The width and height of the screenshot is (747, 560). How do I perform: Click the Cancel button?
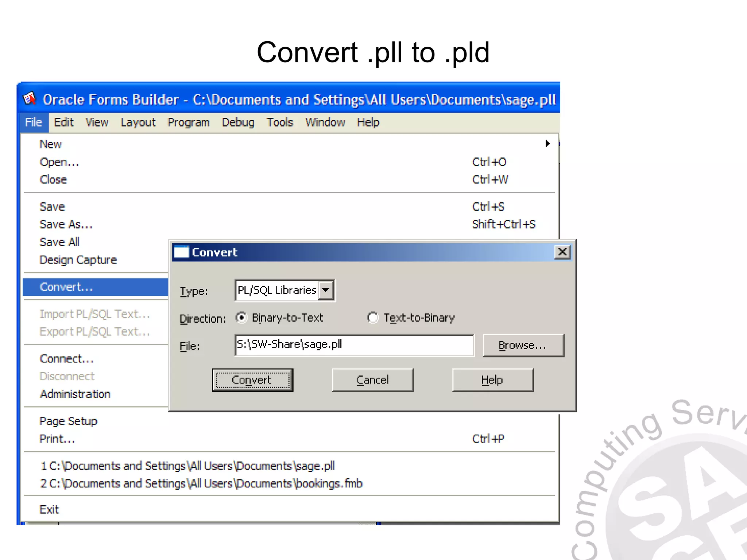click(x=372, y=380)
